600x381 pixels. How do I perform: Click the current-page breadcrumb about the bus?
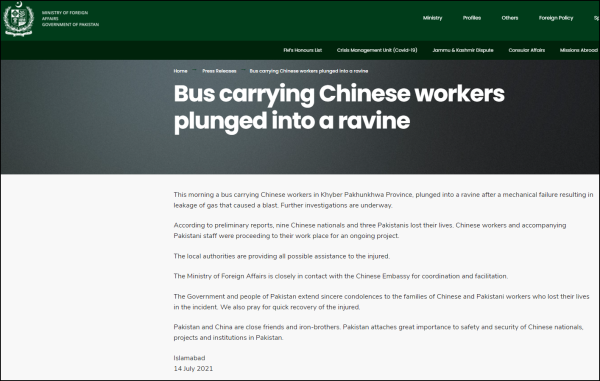point(309,71)
